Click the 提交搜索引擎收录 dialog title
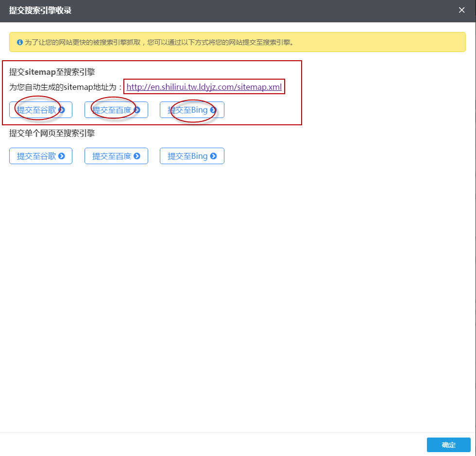 [40, 10]
